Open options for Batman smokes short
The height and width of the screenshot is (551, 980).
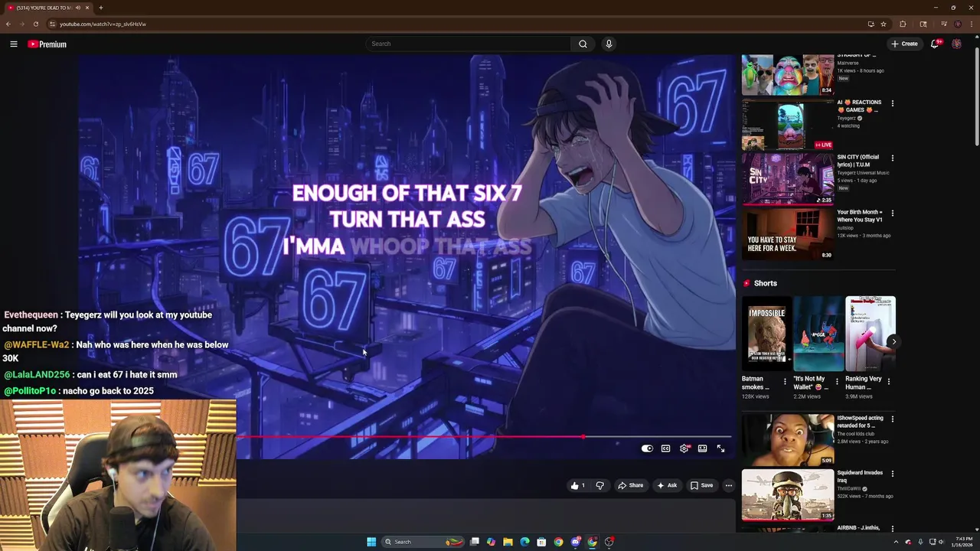click(x=785, y=381)
